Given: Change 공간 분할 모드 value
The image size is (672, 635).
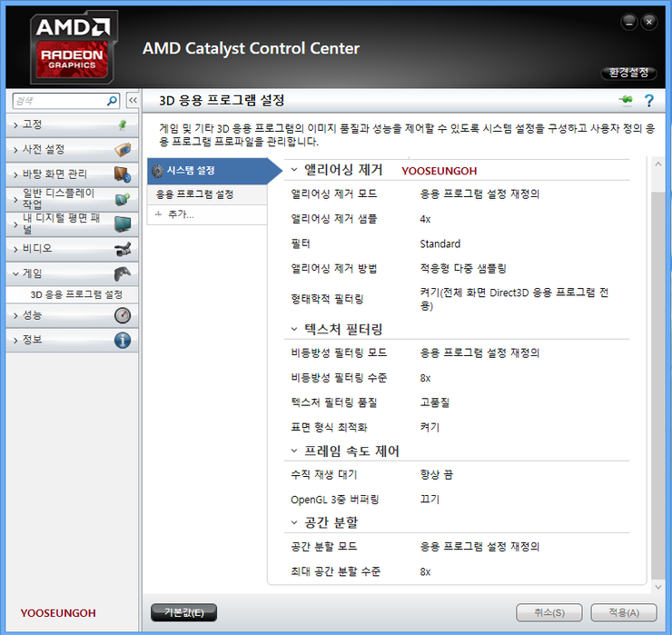Looking at the screenshot, I should pyautogui.click(x=479, y=547).
